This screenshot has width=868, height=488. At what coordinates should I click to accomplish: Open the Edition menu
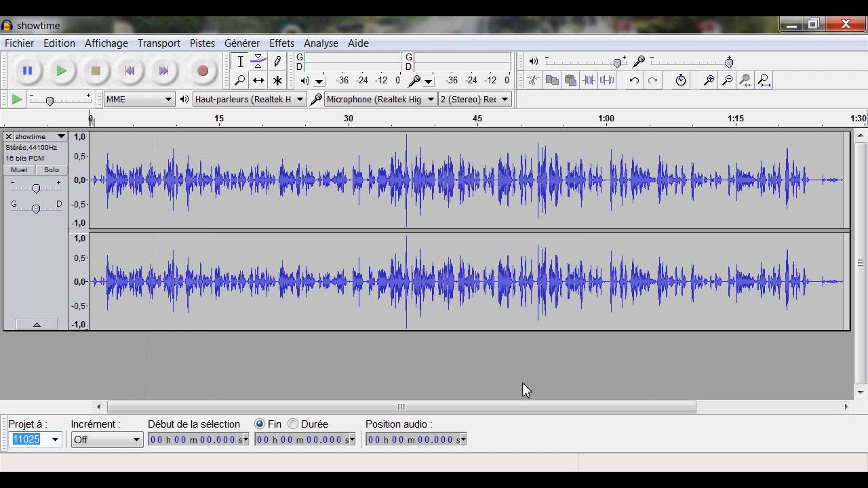(x=59, y=43)
